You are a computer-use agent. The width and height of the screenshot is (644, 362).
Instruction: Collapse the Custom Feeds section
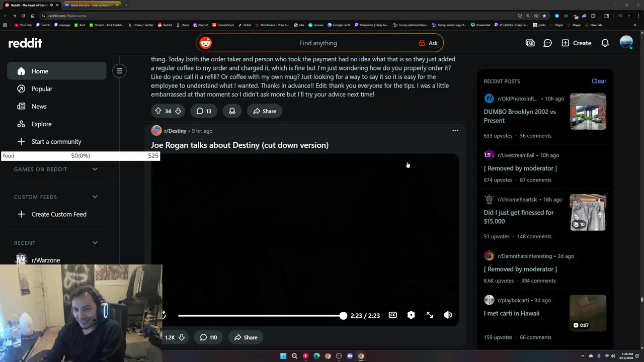coord(95,197)
